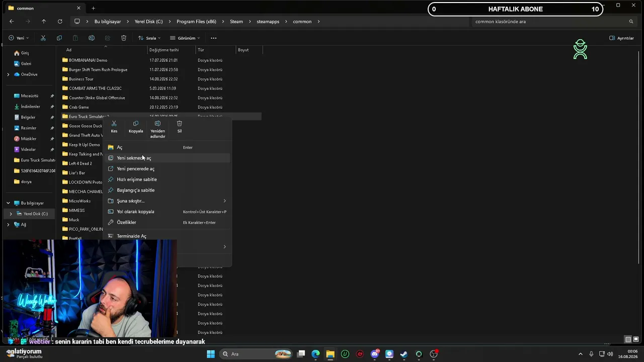
Task: Select Başlangıç'a sabitle
Action: coord(168,190)
